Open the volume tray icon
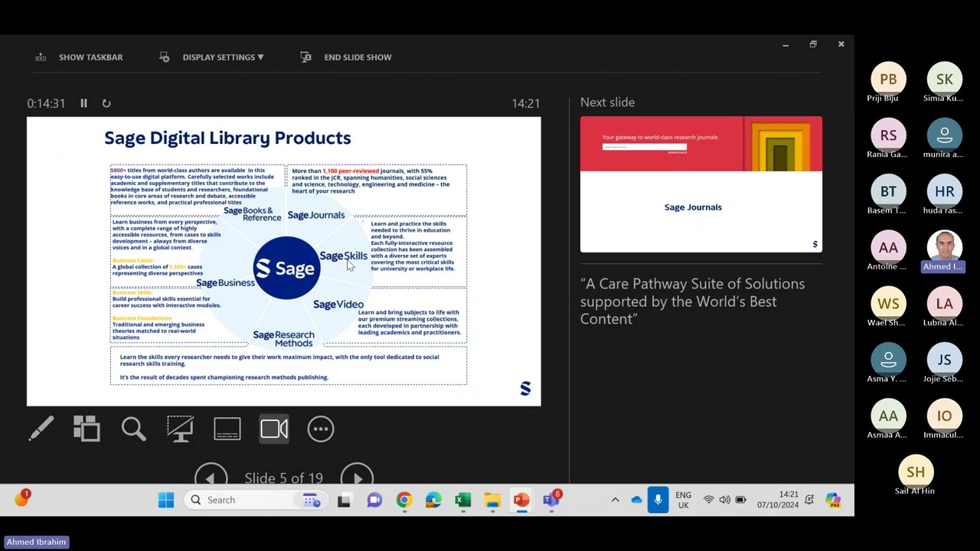Image resolution: width=980 pixels, height=551 pixels. pos(724,500)
